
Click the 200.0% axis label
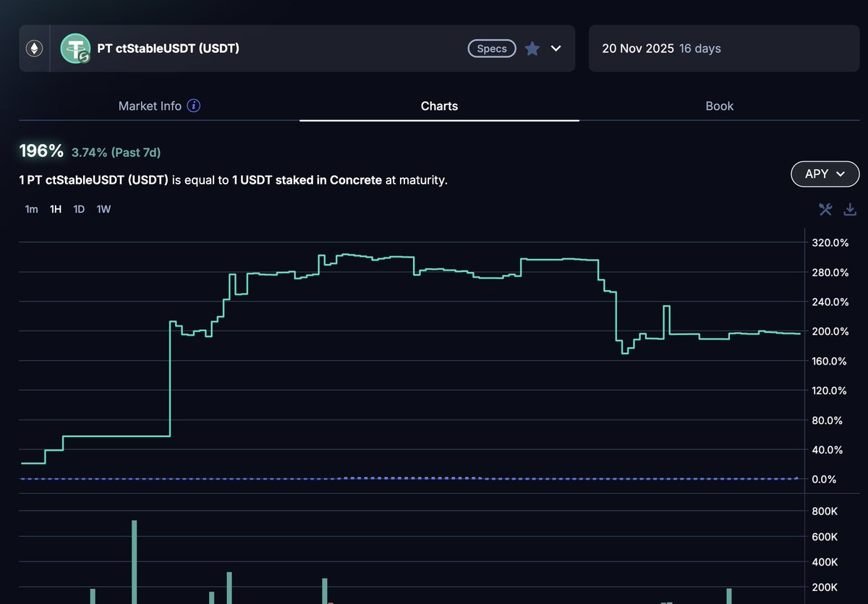[x=830, y=331]
